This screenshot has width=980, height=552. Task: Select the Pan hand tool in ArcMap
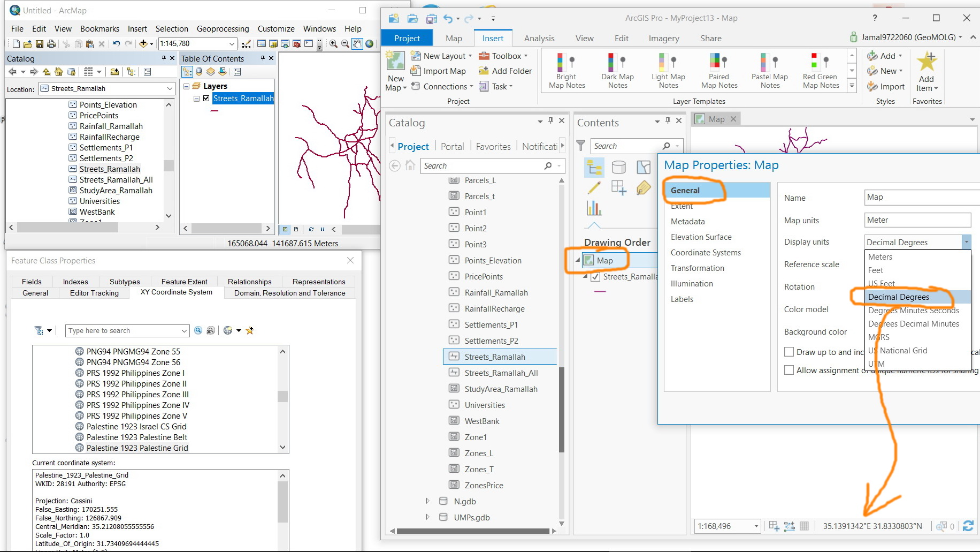click(357, 44)
